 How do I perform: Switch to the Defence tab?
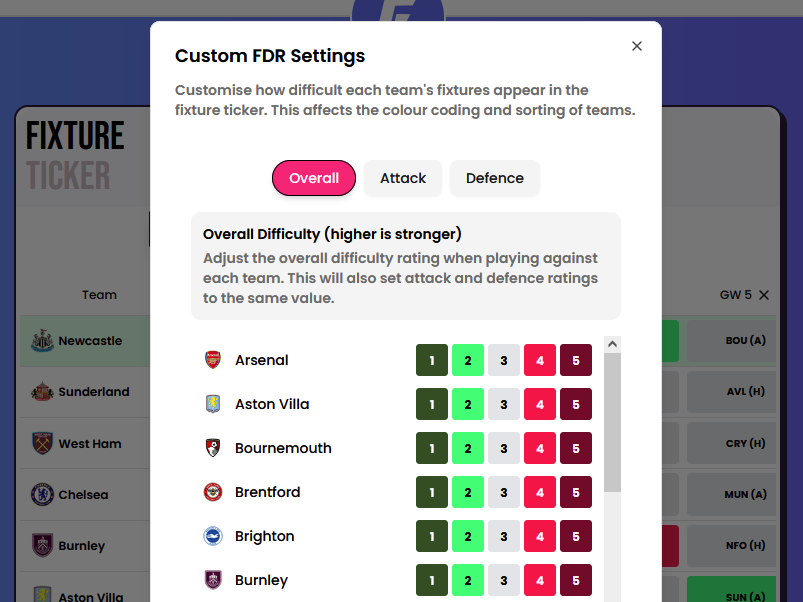click(x=495, y=178)
